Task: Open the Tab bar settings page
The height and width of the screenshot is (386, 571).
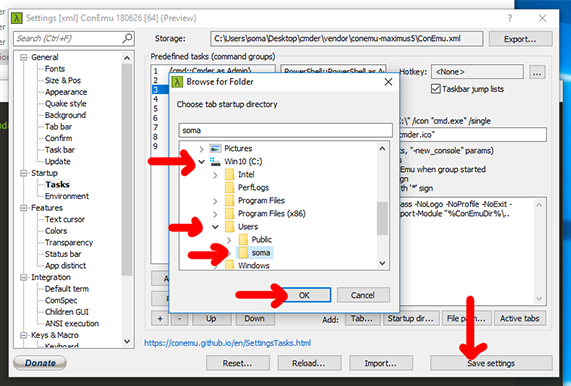Action: point(58,127)
